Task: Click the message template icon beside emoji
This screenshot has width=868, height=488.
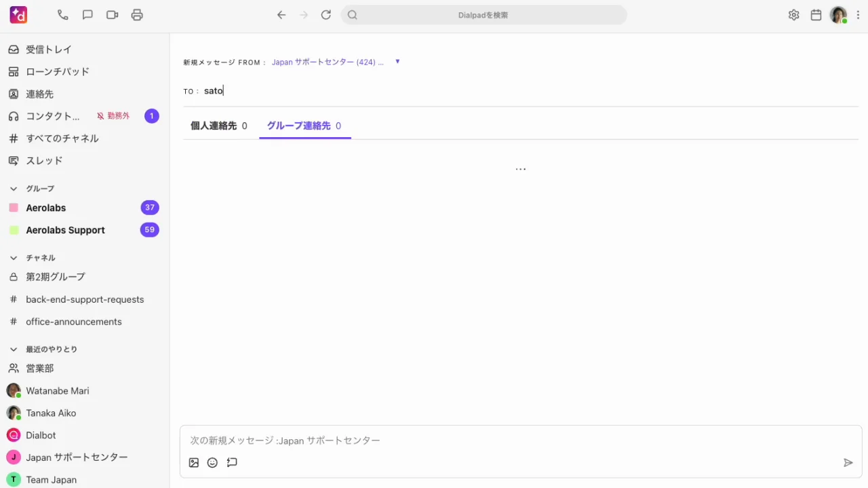Action: 232,463
